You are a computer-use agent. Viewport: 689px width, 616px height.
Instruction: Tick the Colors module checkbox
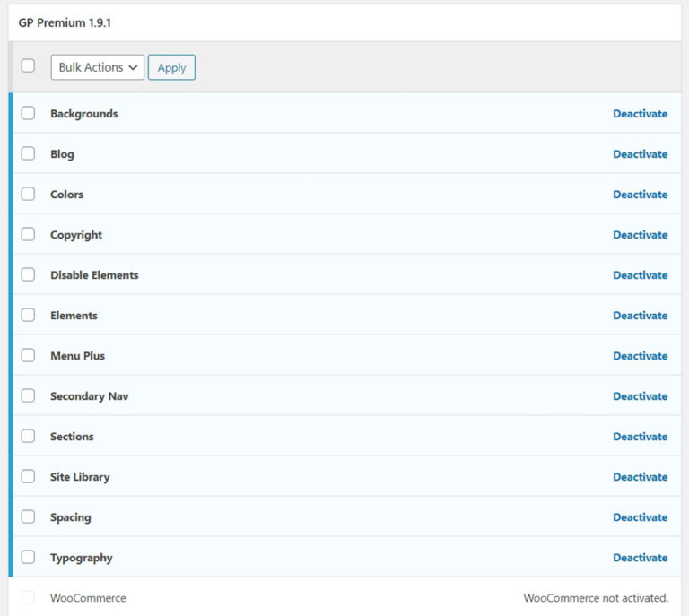click(x=28, y=195)
